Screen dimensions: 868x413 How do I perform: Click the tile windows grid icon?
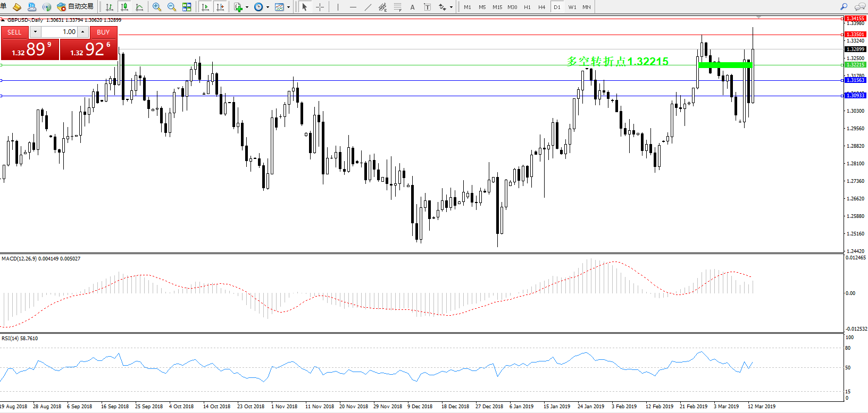(x=187, y=7)
